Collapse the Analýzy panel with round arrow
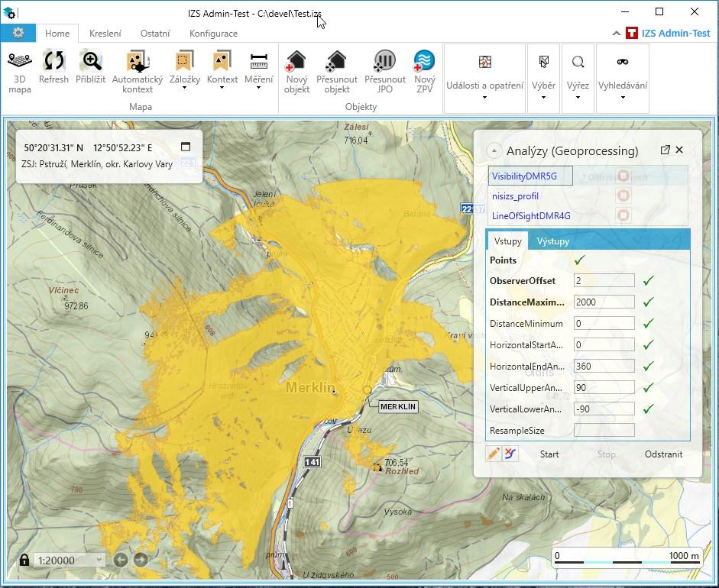Viewport: 719px width, 588px height. (x=494, y=150)
